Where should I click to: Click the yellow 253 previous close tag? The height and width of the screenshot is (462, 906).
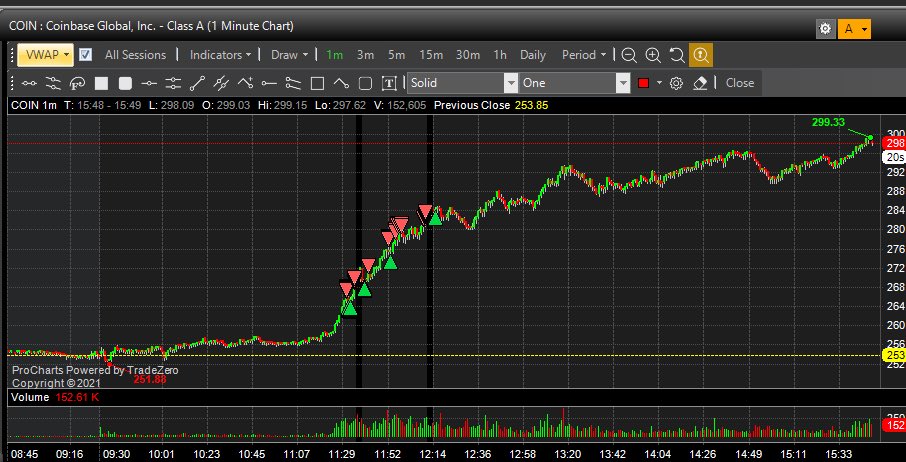895,355
